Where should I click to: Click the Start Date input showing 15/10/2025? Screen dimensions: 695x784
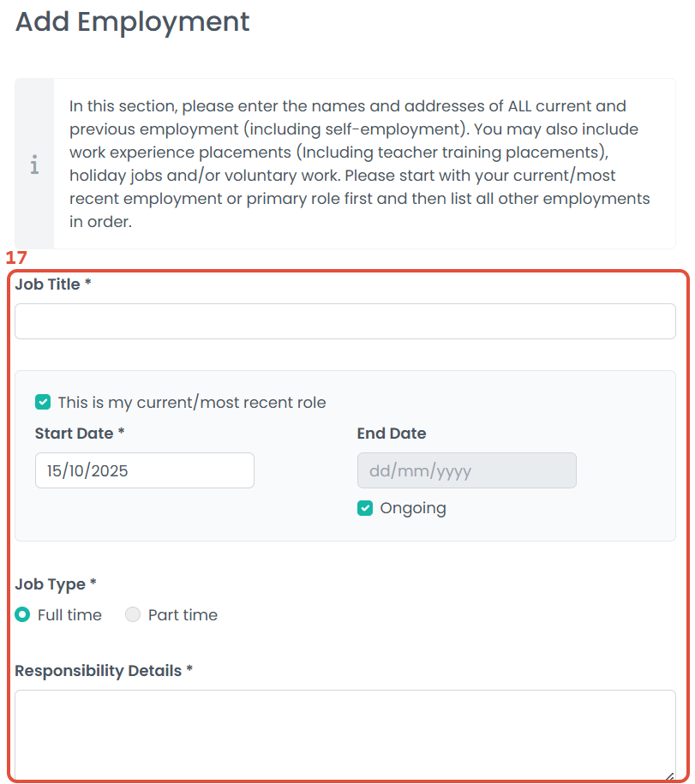pos(144,470)
